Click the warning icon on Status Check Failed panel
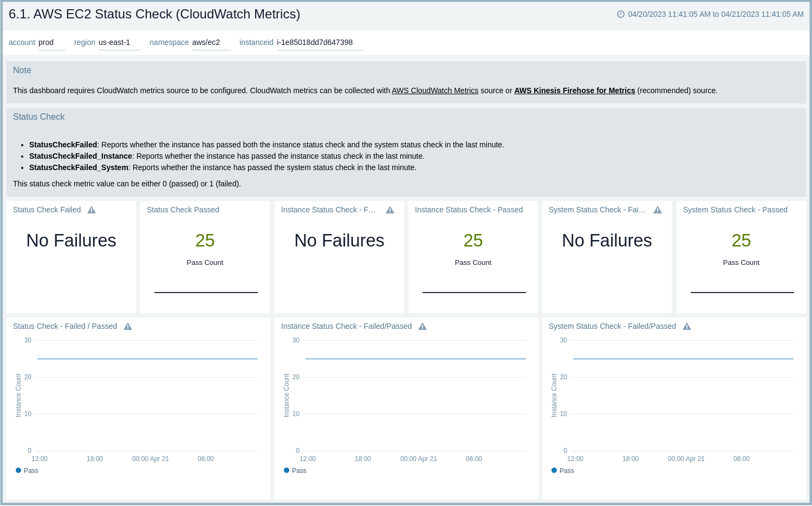The height and width of the screenshot is (506, 812). point(92,210)
